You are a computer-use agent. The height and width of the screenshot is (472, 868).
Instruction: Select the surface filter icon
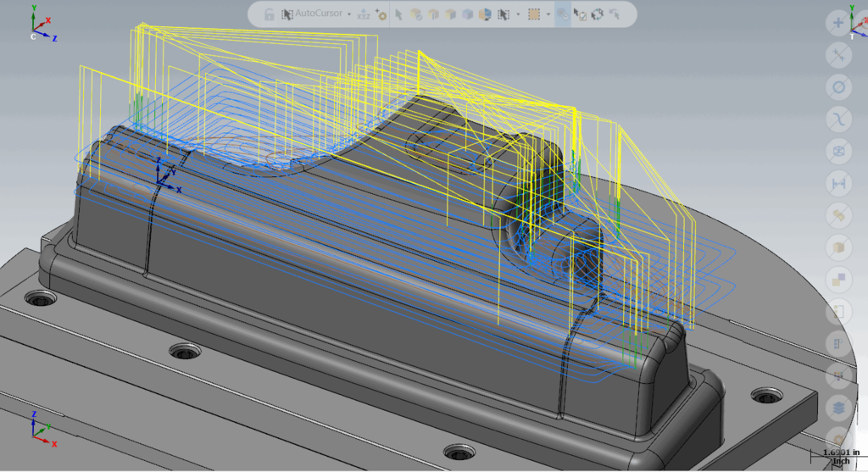coord(838,215)
